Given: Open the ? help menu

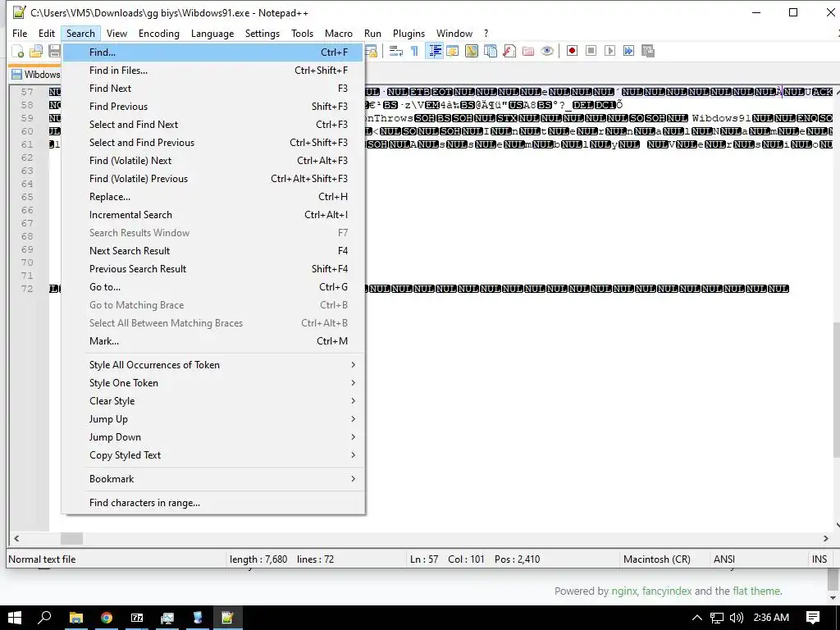Looking at the screenshot, I should point(486,33).
